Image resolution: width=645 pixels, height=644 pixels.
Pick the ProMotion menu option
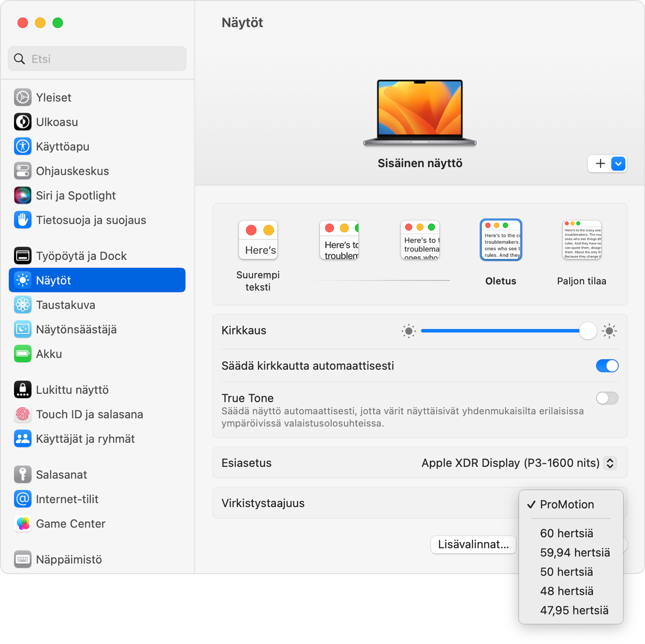(567, 505)
